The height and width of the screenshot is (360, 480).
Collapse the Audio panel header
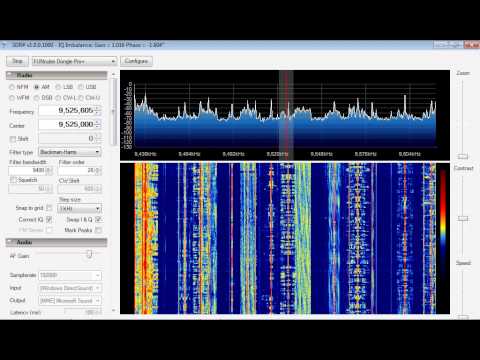click(57, 242)
